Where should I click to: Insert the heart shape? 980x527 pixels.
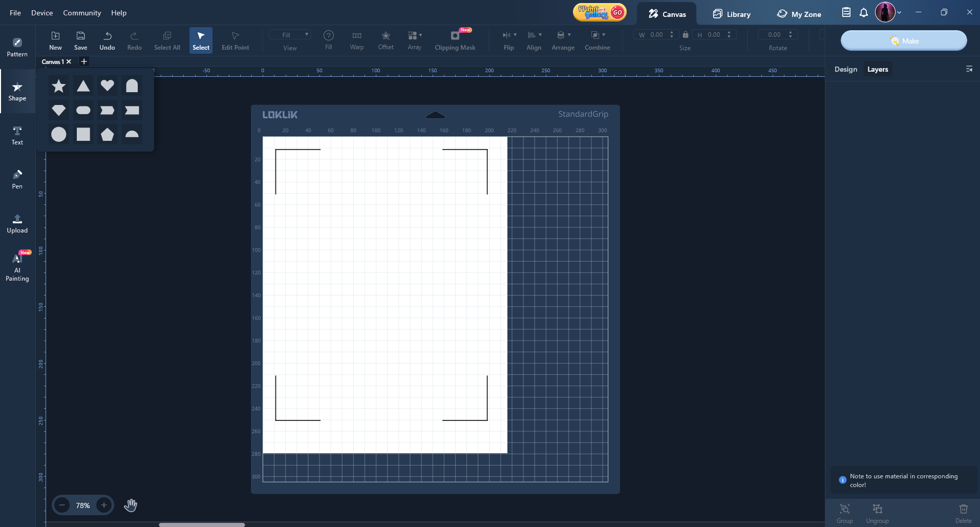pyautogui.click(x=108, y=86)
